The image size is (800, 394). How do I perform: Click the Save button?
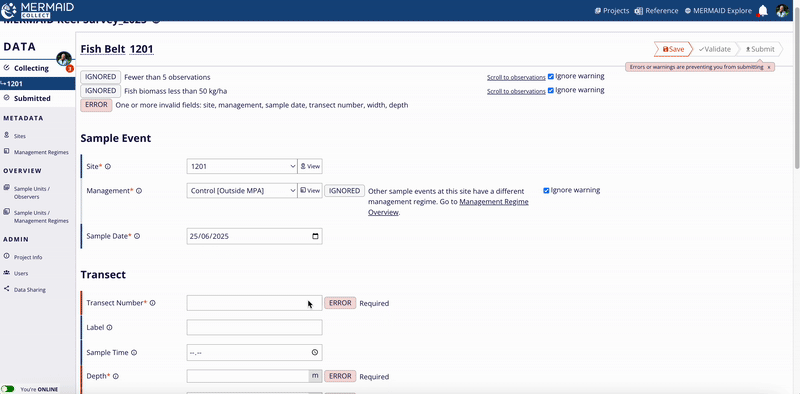[673, 49]
